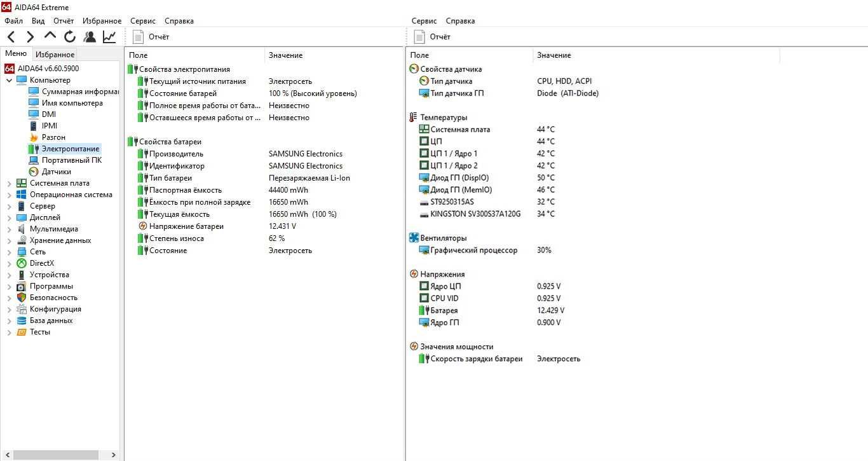868x461 pixels.
Task: Select the KINGSTON SV300S37A120G temperature row
Action: [487, 214]
